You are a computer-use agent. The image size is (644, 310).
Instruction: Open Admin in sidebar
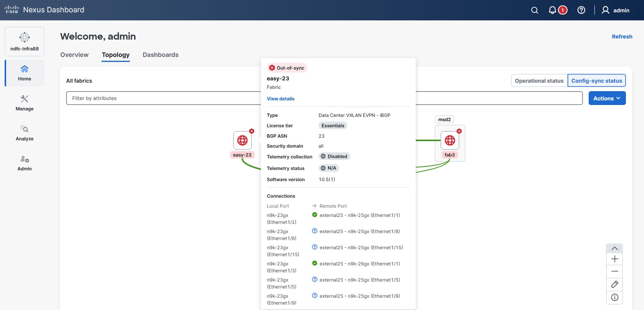(25, 163)
